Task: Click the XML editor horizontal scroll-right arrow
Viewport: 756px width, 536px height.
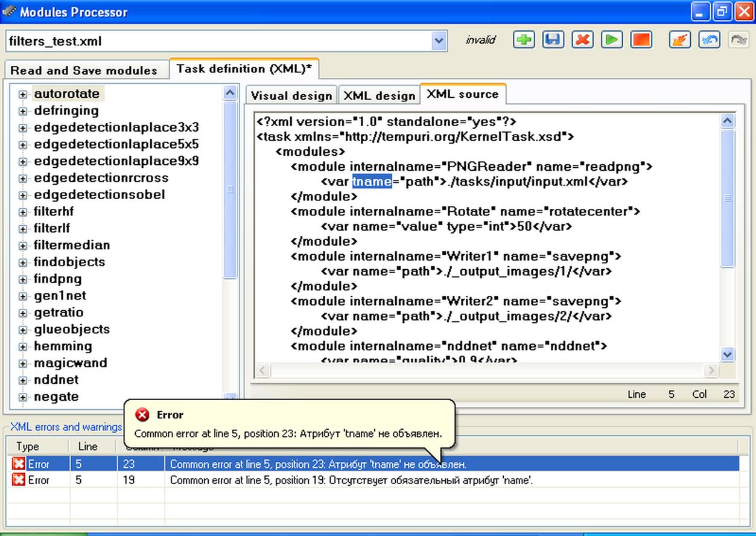Action: (x=712, y=369)
